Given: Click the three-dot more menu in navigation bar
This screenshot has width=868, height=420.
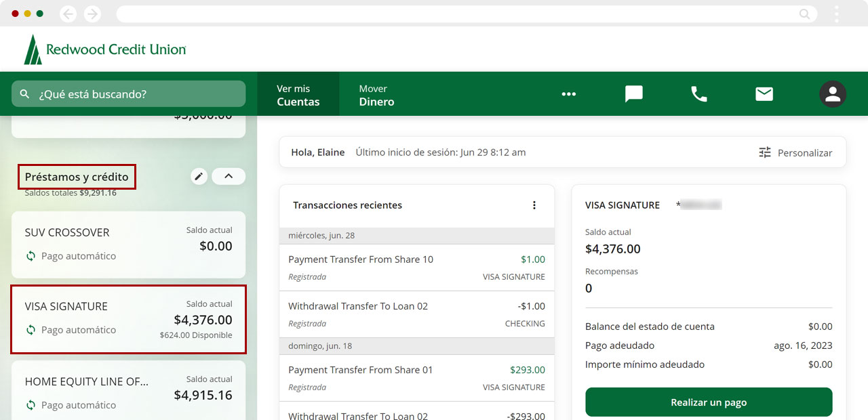Looking at the screenshot, I should click(568, 94).
